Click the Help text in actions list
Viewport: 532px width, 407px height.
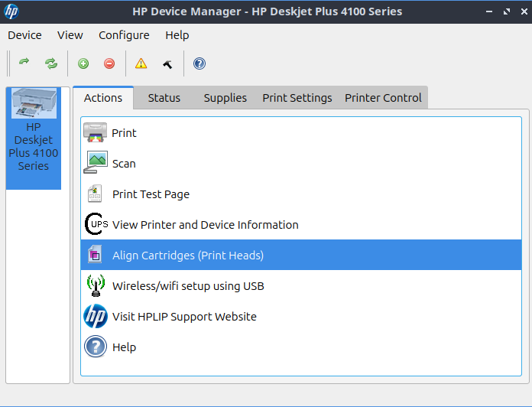coord(124,347)
